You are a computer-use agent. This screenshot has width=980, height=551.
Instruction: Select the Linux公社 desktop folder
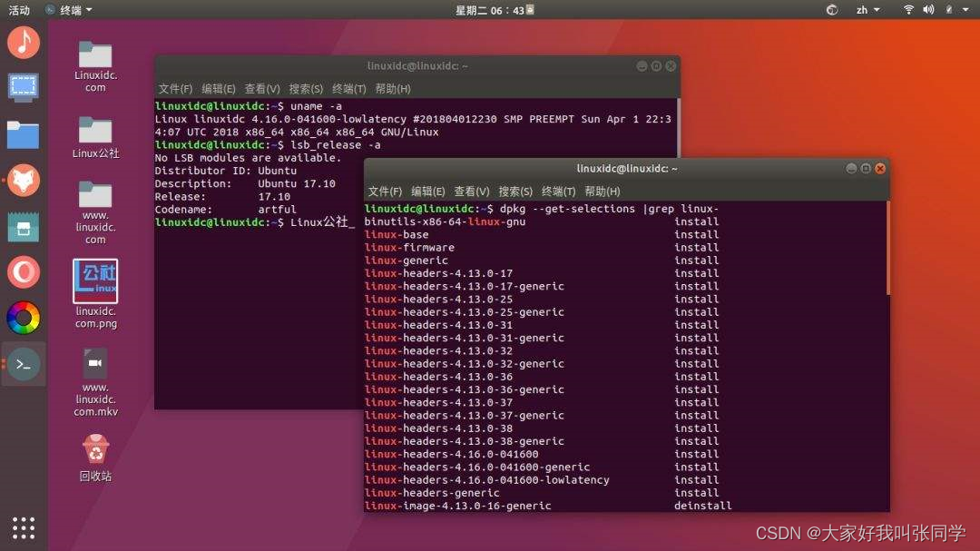pyautogui.click(x=95, y=138)
